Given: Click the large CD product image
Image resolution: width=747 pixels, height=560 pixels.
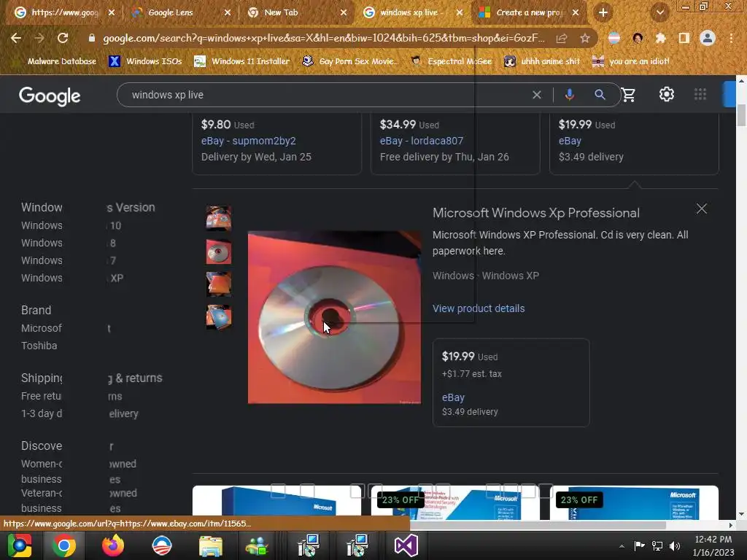Looking at the screenshot, I should coord(334,317).
